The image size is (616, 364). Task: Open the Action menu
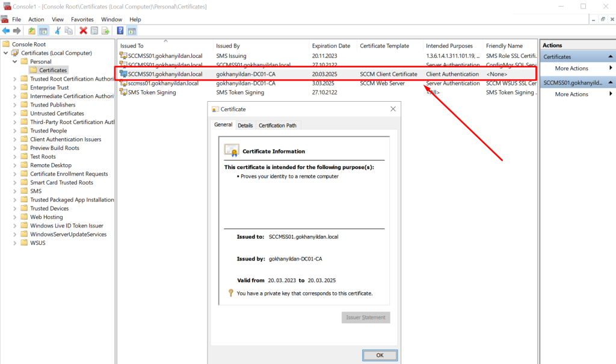tap(36, 19)
